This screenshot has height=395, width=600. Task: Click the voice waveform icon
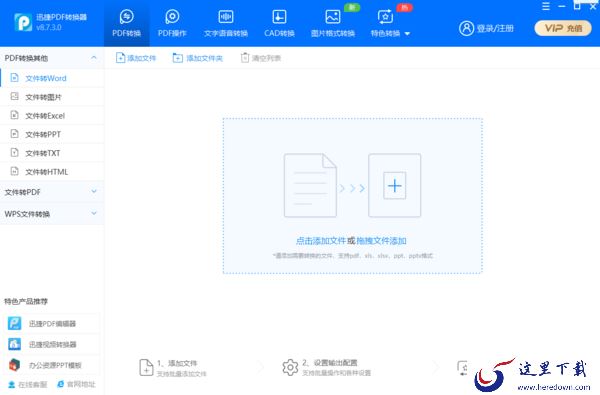click(x=226, y=17)
